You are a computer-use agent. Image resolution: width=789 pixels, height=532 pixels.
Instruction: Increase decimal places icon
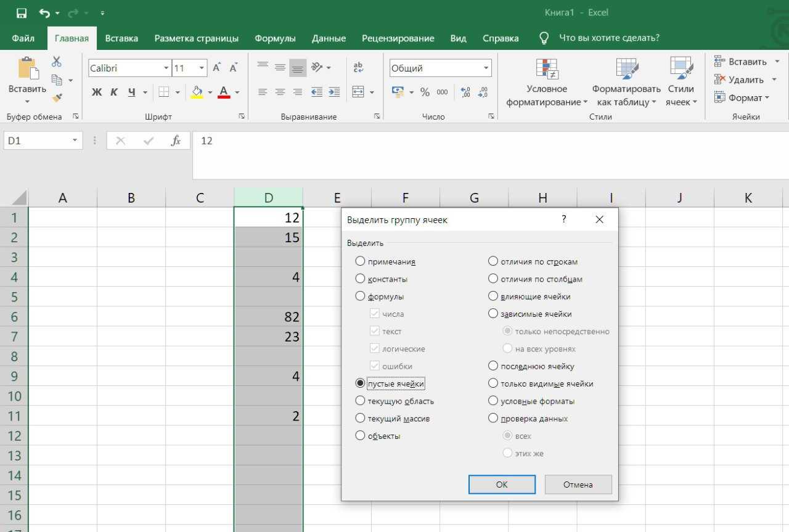coord(465,92)
